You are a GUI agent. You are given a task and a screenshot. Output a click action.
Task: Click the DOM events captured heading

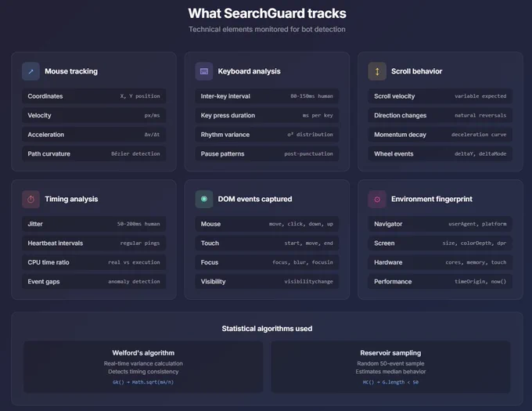[x=255, y=199]
